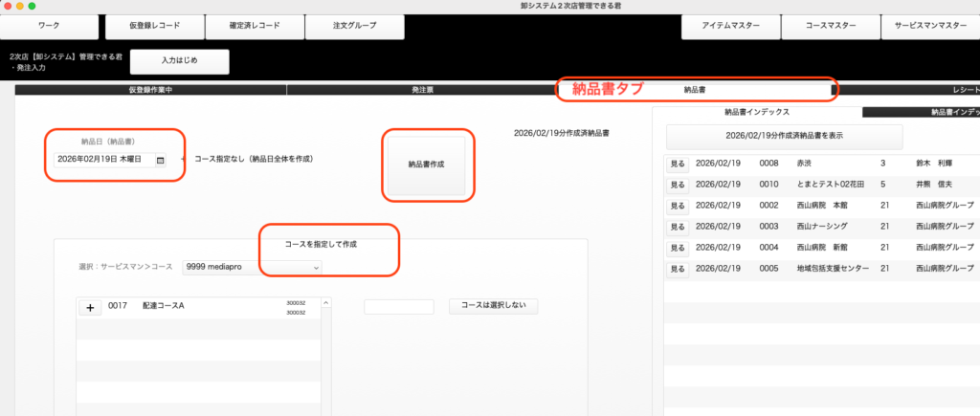The width and height of the screenshot is (980, 416).
Task: Click 見る for slip 0010 とまとテスト02花田
Action: [x=677, y=185]
